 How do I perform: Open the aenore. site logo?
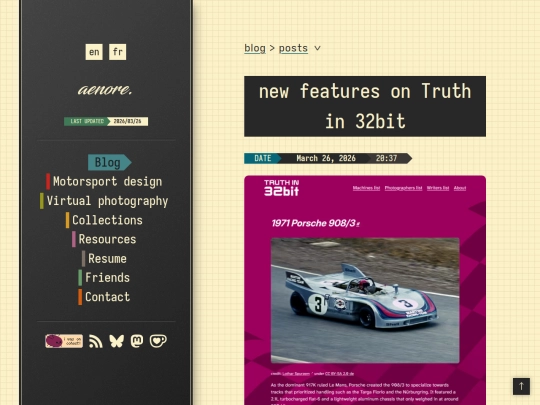pos(105,90)
